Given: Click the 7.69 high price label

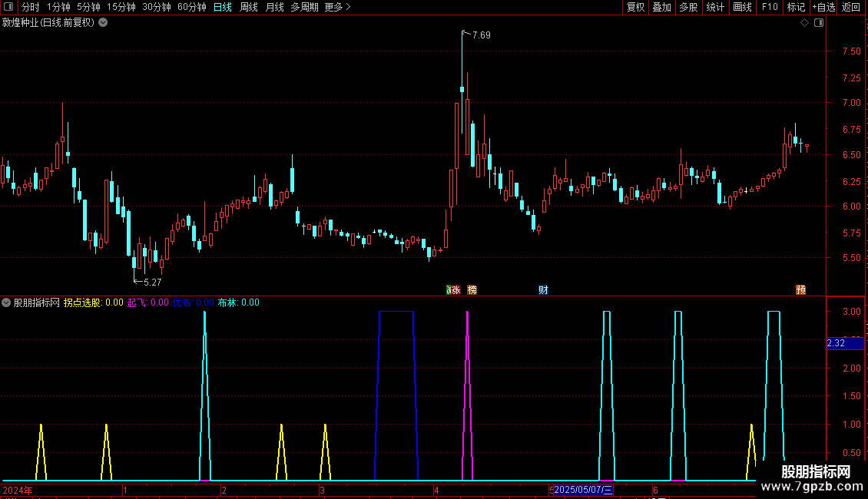Looking at the screenshot, I should (x=481, y=35).
